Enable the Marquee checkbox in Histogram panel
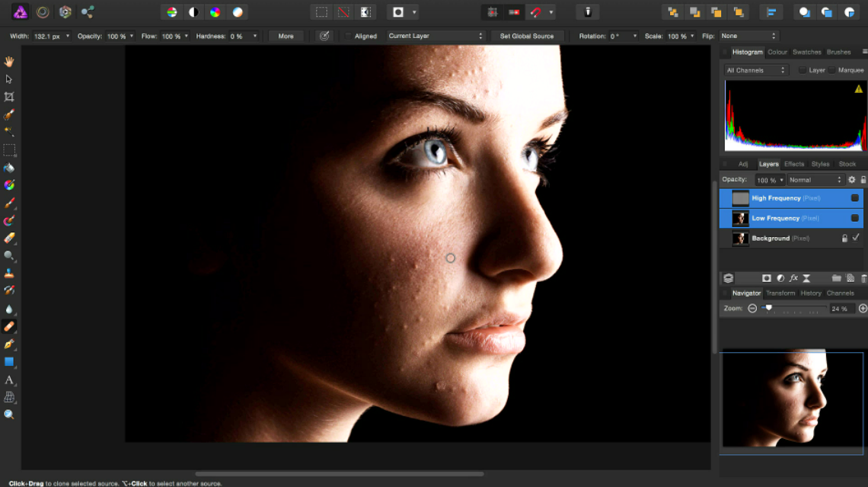Image resolution: width=868 pixels, height=487 pixels. 832,70
